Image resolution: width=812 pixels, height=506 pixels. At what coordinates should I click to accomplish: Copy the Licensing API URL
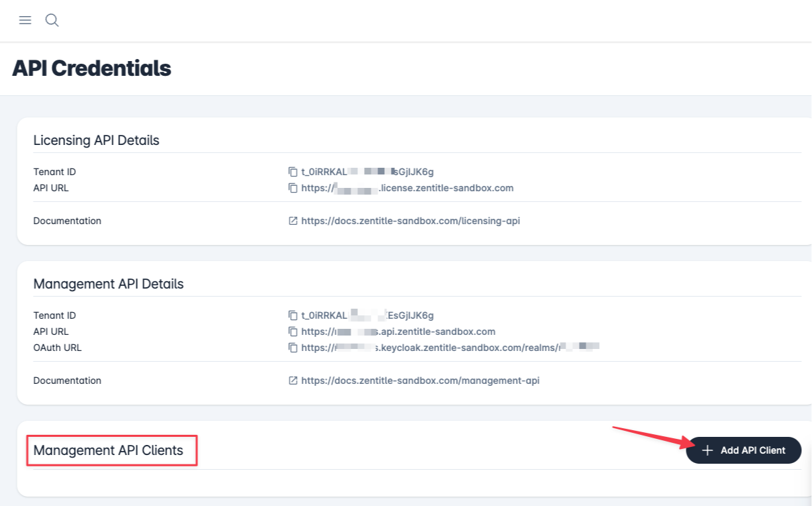(293, 188)
